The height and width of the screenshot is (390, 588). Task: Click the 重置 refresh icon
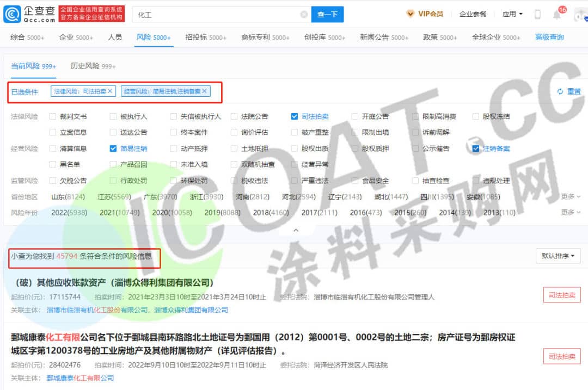click(560, 91)
